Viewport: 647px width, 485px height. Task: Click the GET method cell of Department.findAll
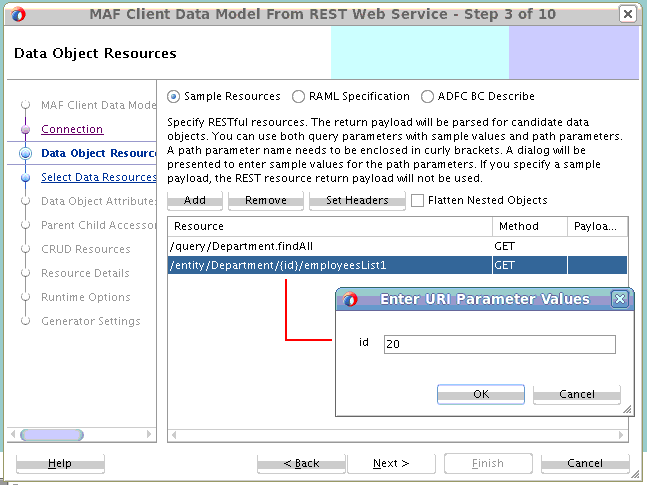(x=530, y=246)
